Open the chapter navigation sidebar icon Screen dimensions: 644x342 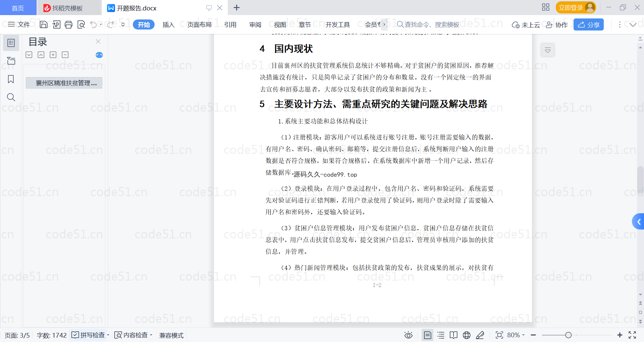[x=11, y=61]
